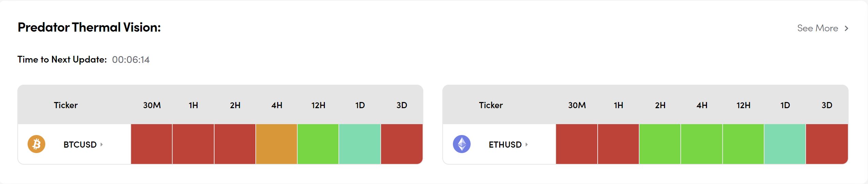Viewport: 868px width, 184px height.
Task: Click the BTCUSD 3D red cell
Action: pyautogui.click(x=401, y=144)
